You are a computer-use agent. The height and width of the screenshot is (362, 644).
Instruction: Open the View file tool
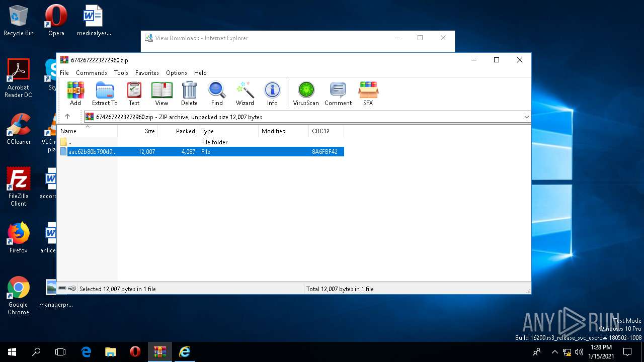(162, 94)
